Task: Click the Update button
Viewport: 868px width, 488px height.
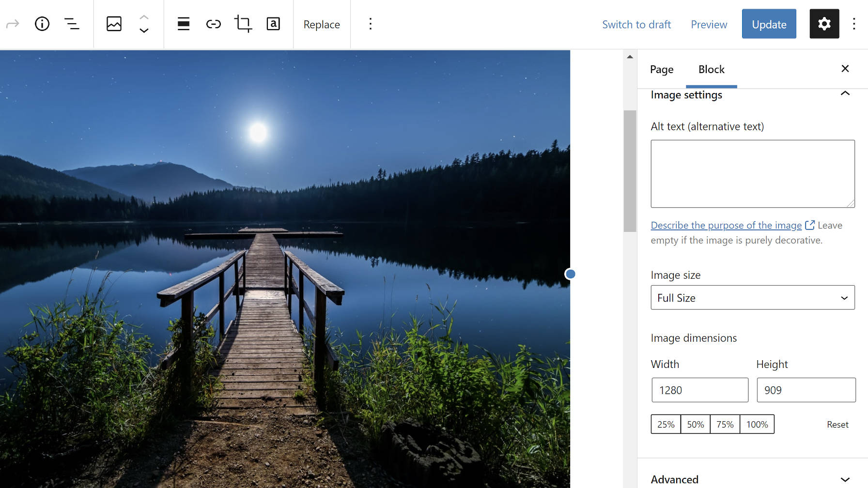Action: pos(769,24)
